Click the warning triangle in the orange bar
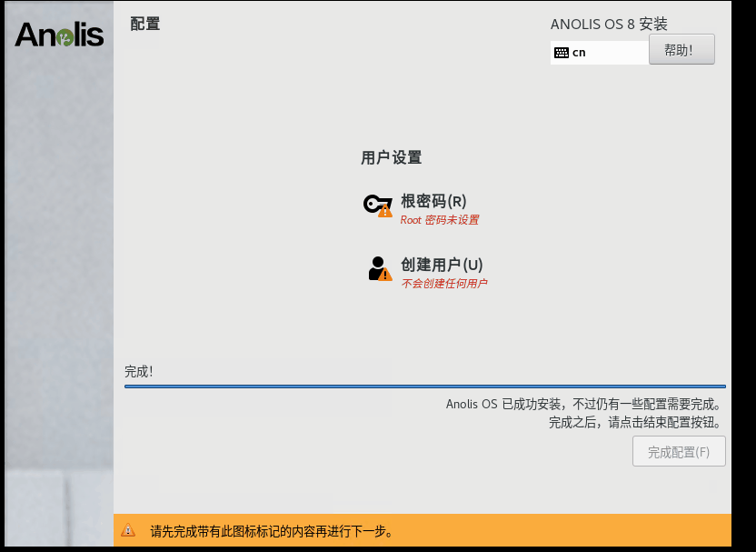This screenshot has height=552, width=756. point(128,530)
